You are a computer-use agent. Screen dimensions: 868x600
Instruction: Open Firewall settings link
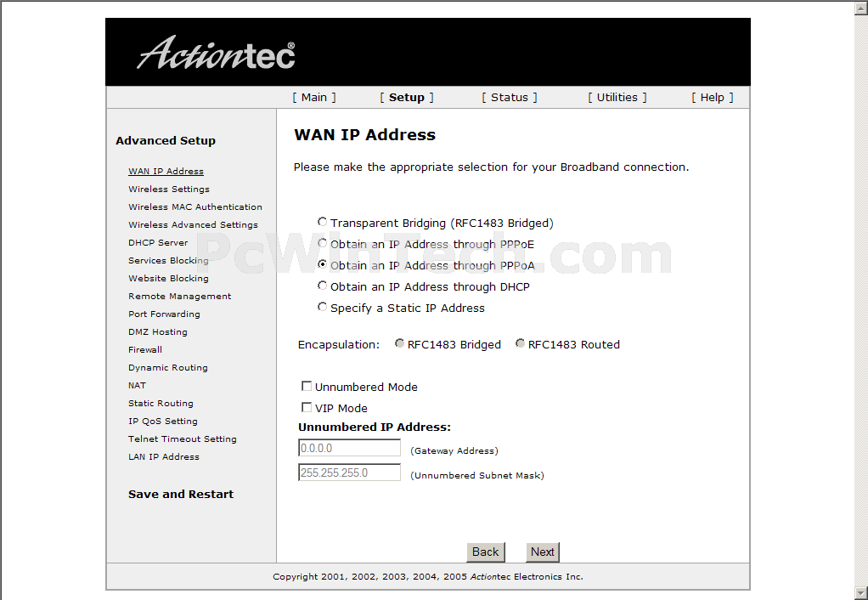(x=145, y=349)
